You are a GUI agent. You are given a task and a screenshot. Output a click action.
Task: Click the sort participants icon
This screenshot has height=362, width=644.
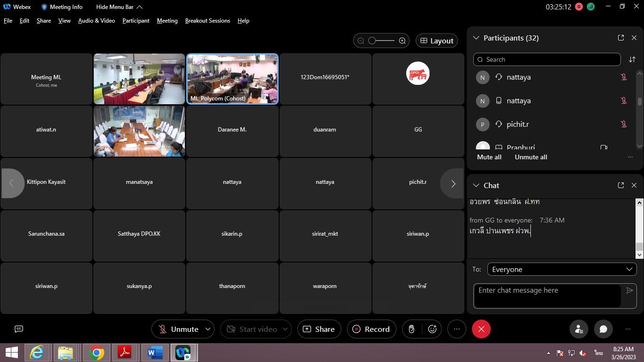[x=632, y=59]
